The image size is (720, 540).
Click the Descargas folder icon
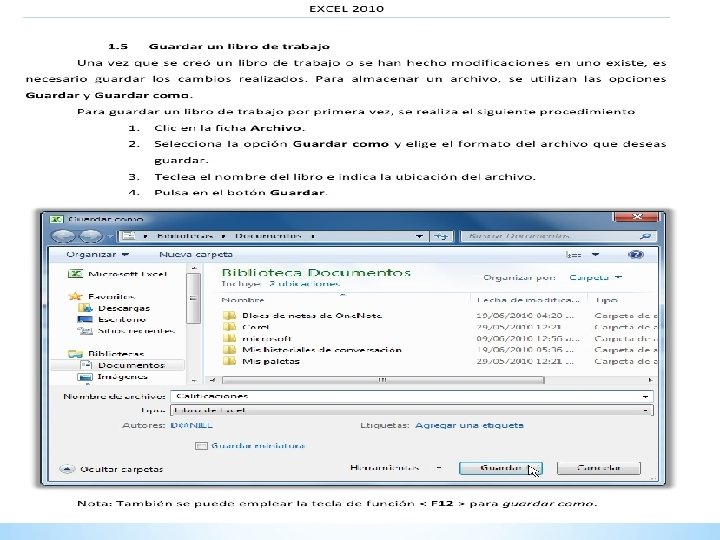click(85, 308)
